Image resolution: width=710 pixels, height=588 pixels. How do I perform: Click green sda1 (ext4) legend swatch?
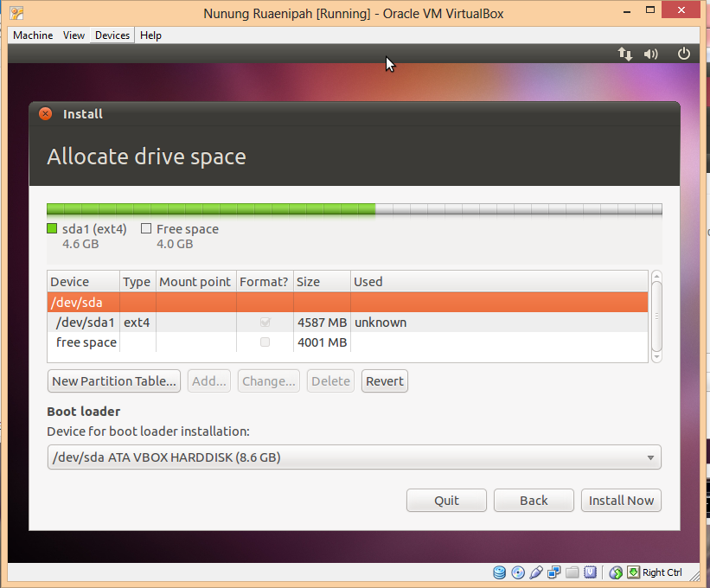[x=52, y=228]
